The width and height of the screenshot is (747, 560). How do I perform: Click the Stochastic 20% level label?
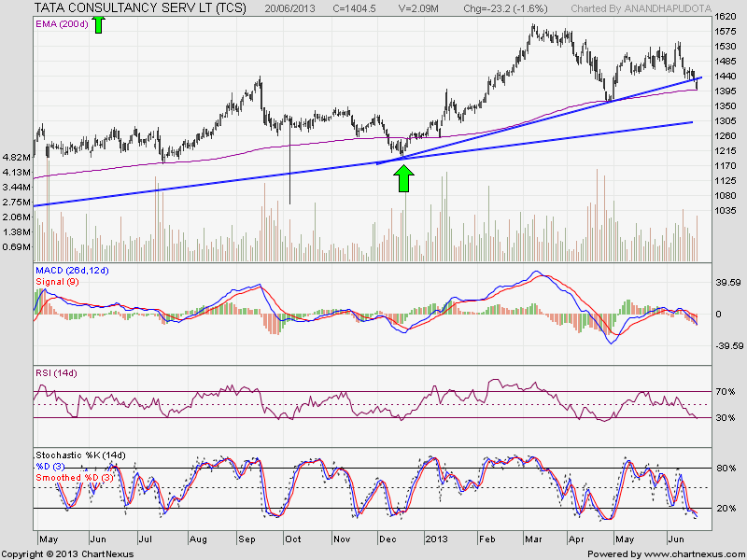click(x=726, y=508)
